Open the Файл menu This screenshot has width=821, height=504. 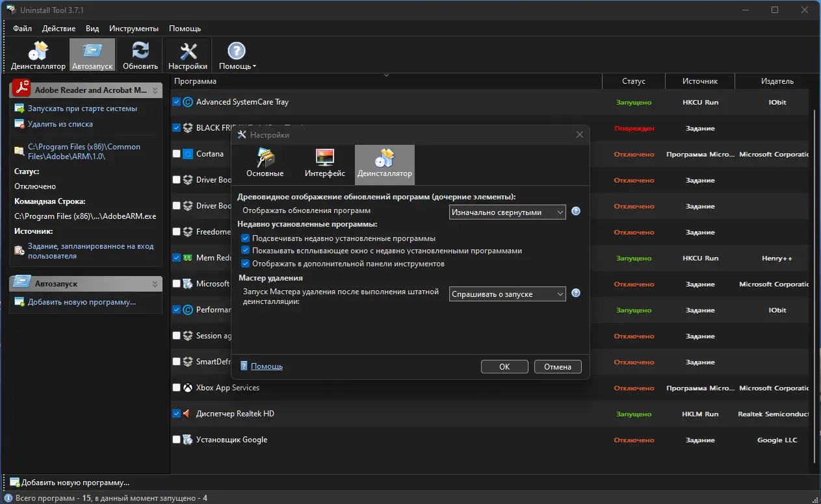(22, 29)
